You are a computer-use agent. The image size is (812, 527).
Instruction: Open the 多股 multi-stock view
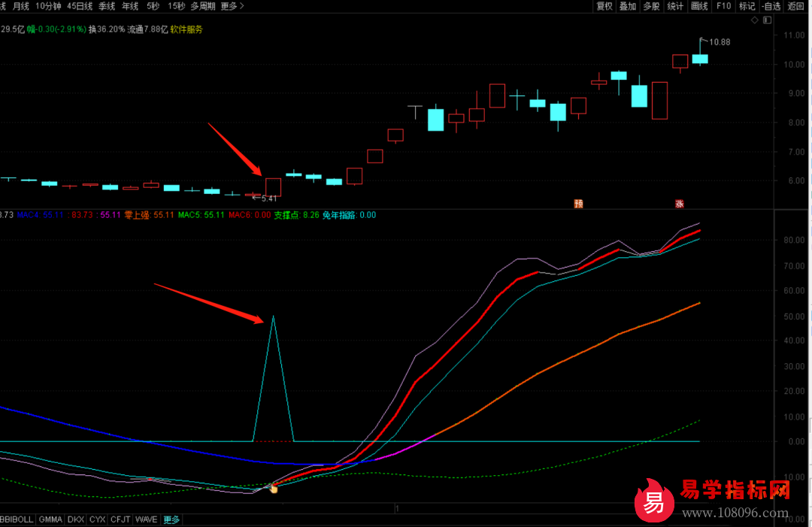click(651, 6)
